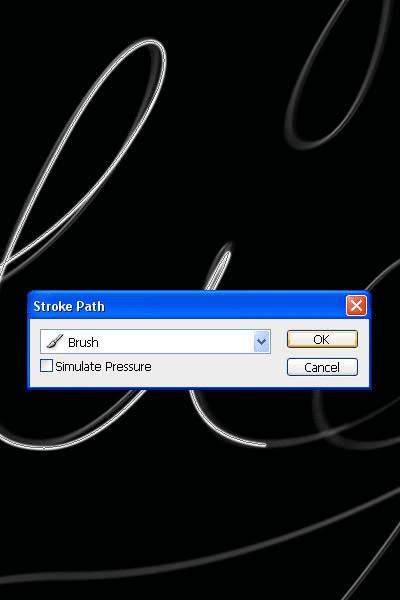Confirm the stroke with the OK button

tap(322, 339)
